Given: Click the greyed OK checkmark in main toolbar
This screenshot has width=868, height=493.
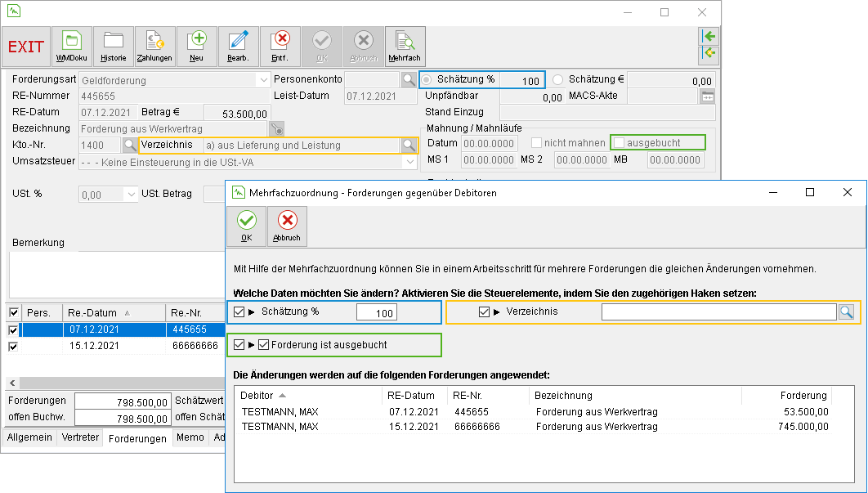Looking at the screenshot, I should tap(322, 47).
